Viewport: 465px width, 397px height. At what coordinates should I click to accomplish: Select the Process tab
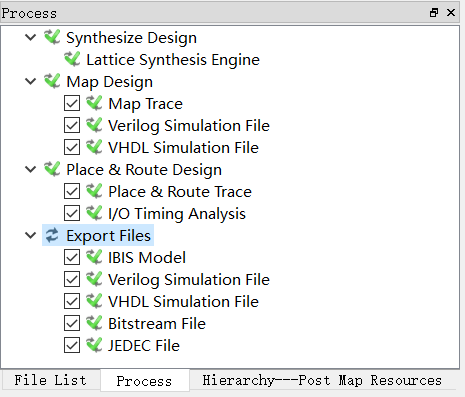click(144, 381)
